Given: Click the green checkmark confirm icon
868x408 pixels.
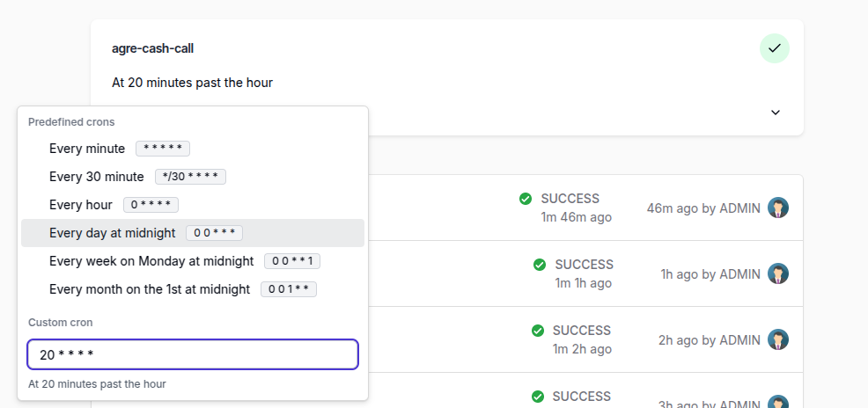Looking at the screenshot, I should [x=775, y=48].
